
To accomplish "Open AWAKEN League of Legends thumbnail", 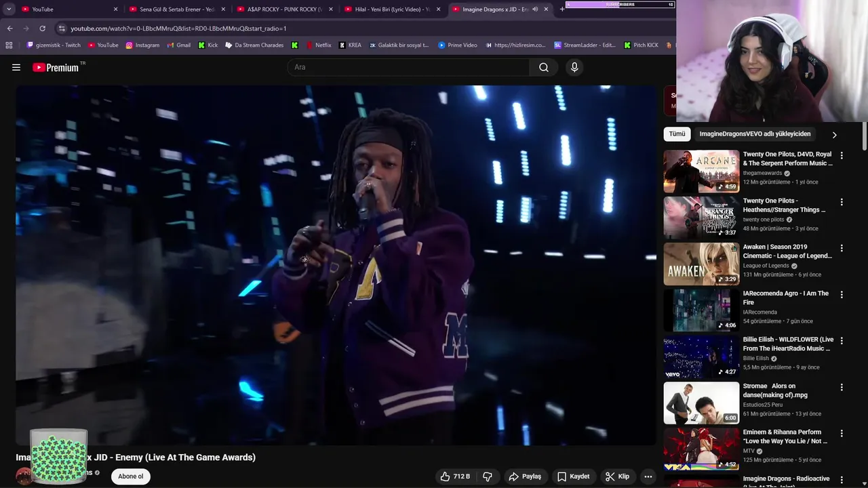I will coord(701,264).
